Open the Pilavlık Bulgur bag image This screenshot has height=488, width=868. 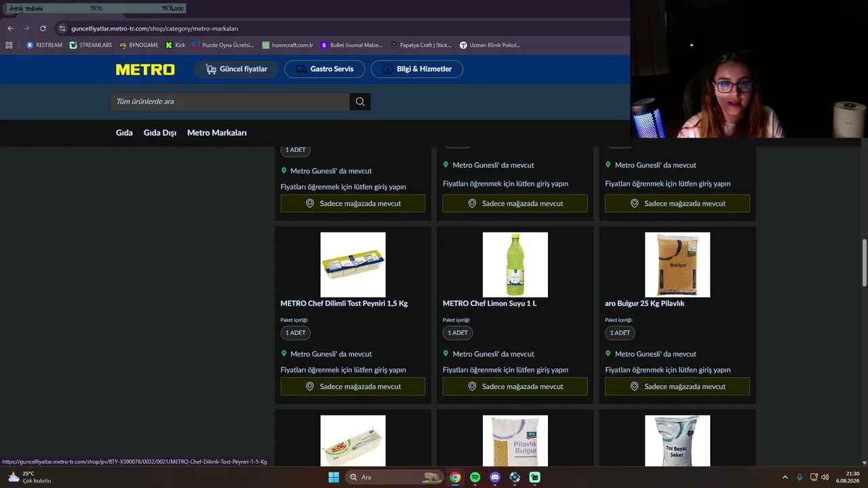pos(515,441)
